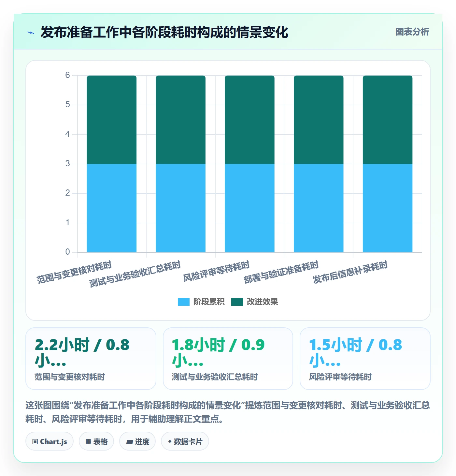Click the x-axis label 测试与业务验收汇总耗时
This screenshot has height=476, width=456.
[x=135, y=274]
